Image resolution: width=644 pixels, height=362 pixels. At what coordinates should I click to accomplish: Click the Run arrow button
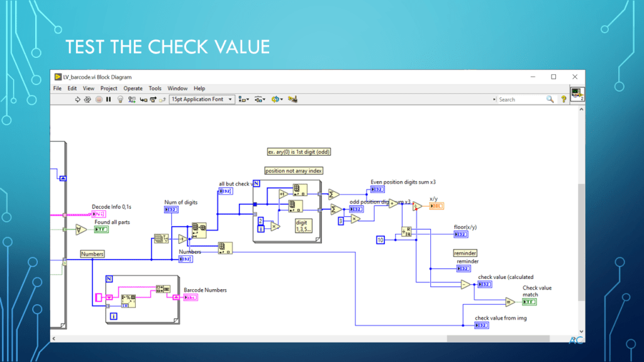coord(78,99)
